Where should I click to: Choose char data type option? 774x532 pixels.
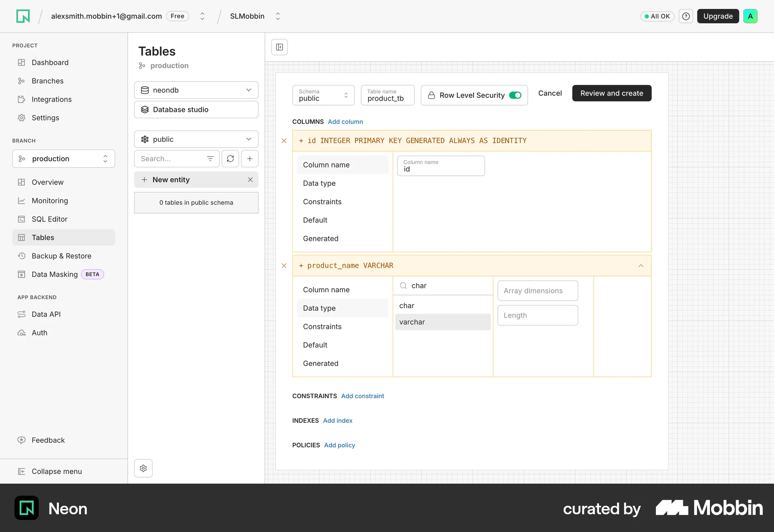click(443, 306)
